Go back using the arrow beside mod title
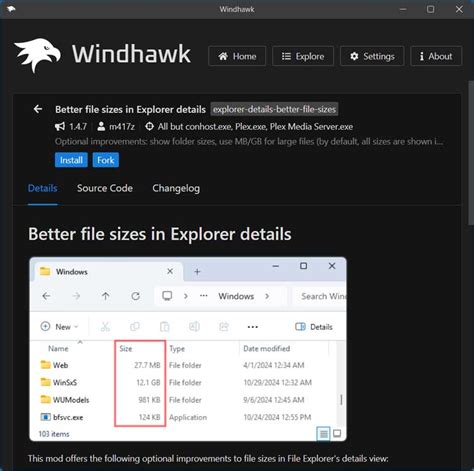Viewport: 474px width, 471px height. pos(38,109)
